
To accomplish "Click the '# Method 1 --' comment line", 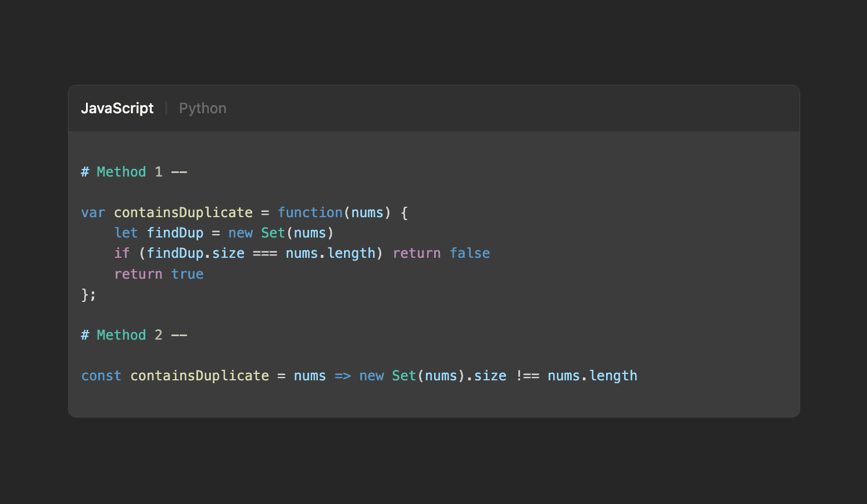I will click(x=134, y=172).
